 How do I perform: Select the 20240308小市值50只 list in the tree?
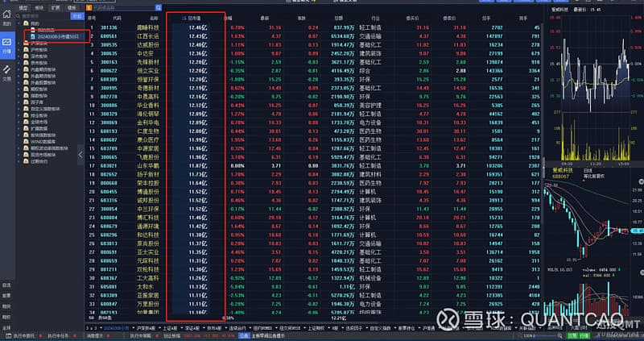(57, 36)
